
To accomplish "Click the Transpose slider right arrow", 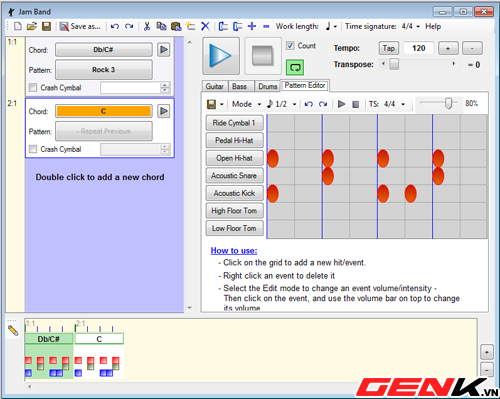I will tap(453, 64).
